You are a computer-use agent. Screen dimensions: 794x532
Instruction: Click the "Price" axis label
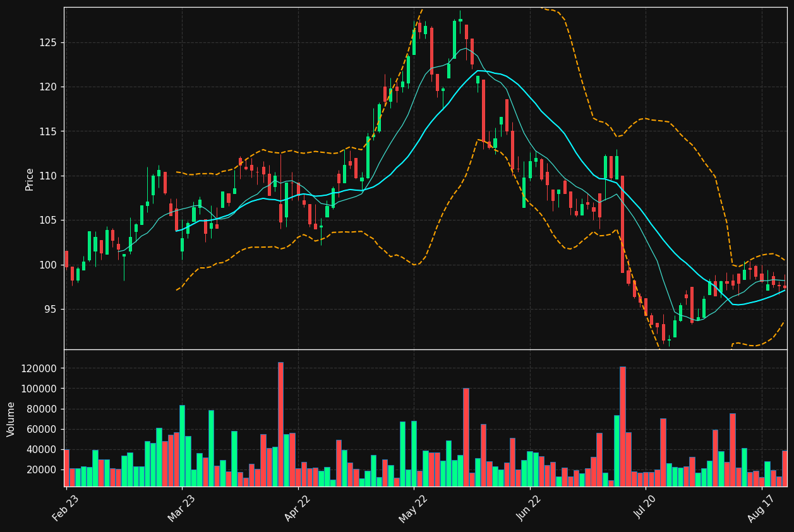(30, 179)
